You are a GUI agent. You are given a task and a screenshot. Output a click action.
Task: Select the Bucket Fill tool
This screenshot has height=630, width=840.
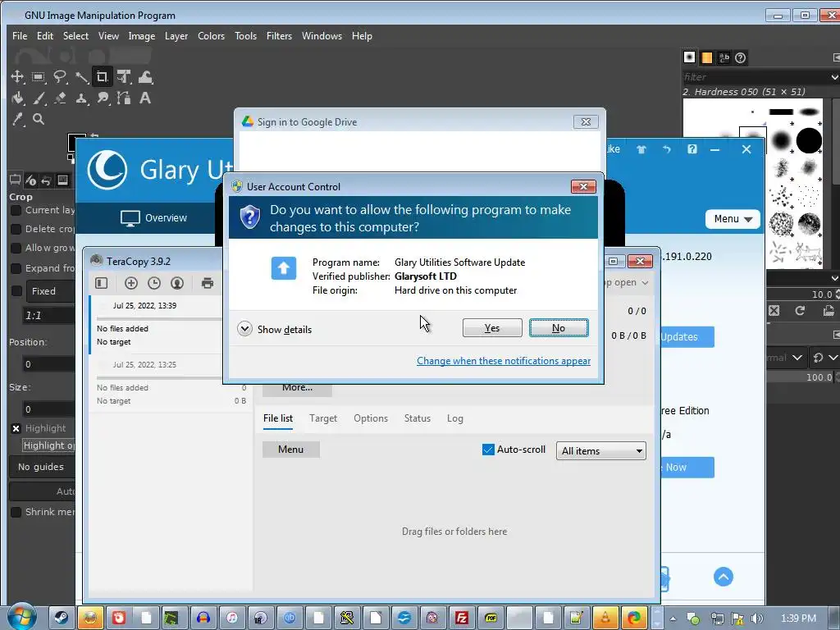tap(17, 98)
